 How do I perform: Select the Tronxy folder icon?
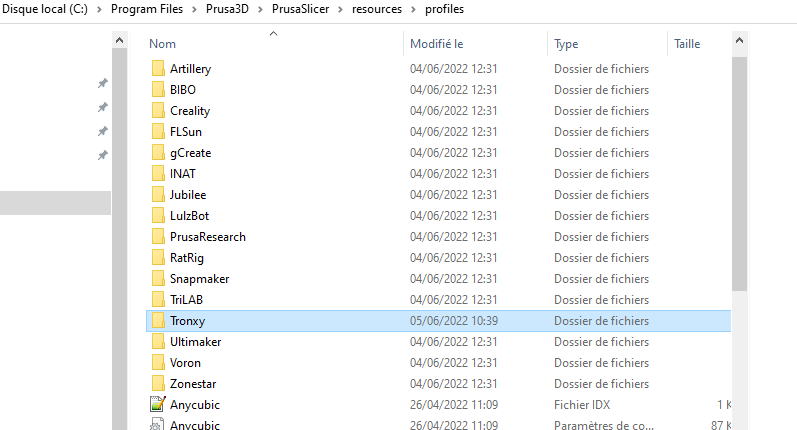pos(158,321)
